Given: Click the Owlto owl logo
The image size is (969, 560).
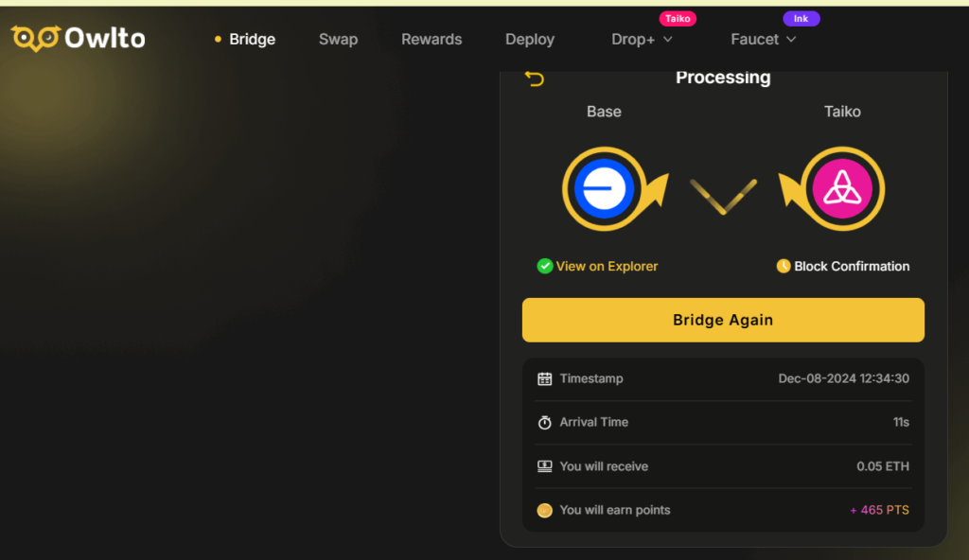Looking at the screenshot, I should point(36,39).
